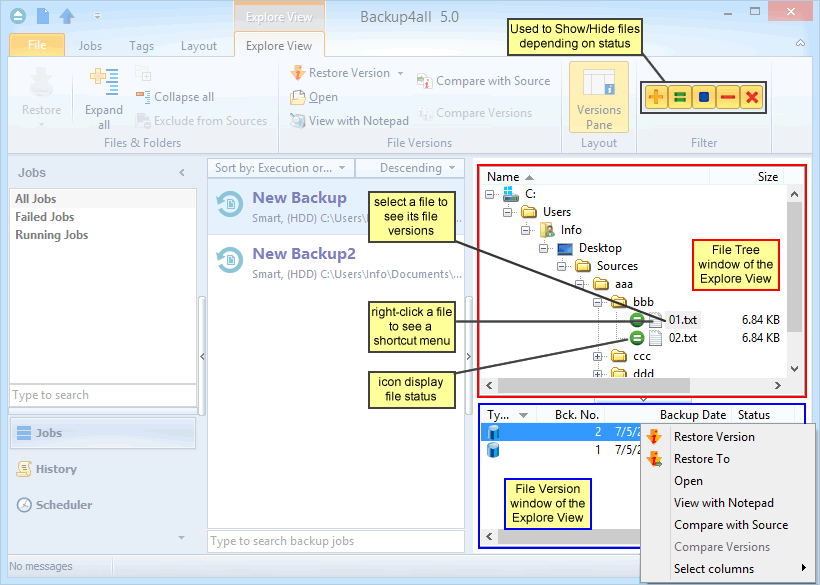Open the File ribbon tab
Viewport: 820px width, 585px height.
(x=37, y=45)
